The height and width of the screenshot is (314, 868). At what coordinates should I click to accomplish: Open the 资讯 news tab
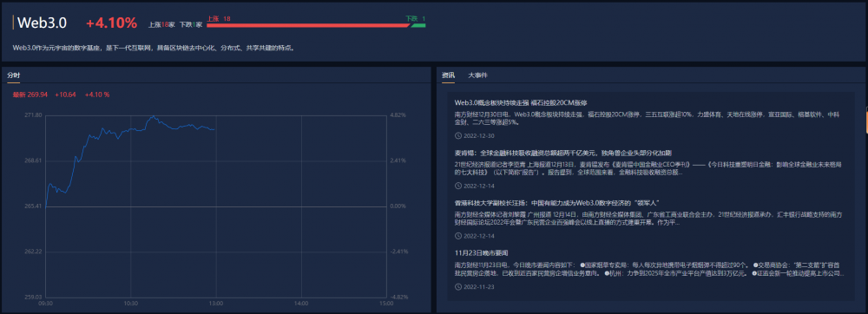click(x=448, y=75)
